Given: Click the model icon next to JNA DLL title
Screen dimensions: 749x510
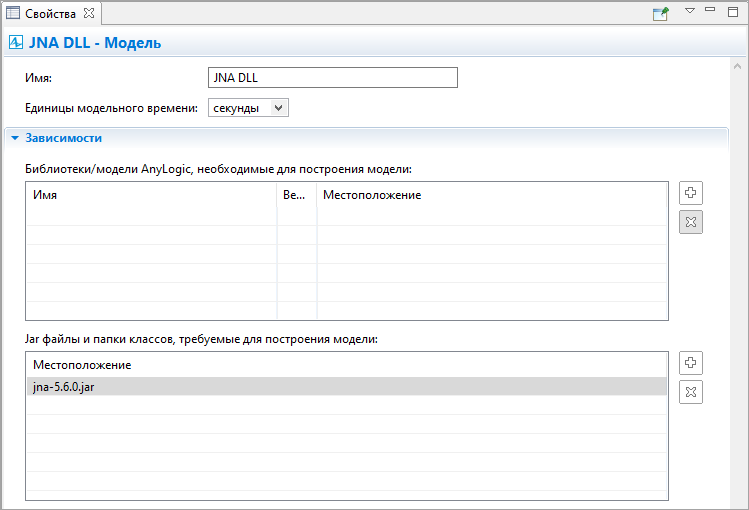Looking at the screenshot, I should (16, 42).
